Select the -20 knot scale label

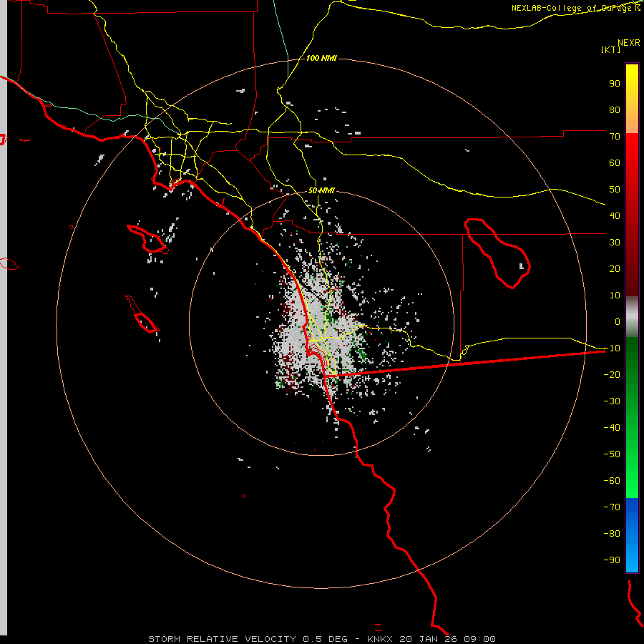pos(612,374)
